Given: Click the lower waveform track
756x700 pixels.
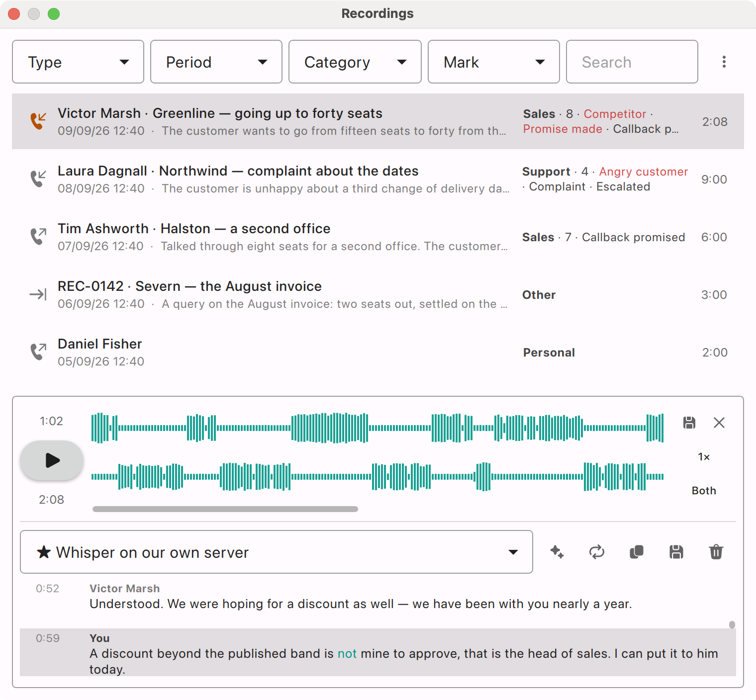Looking at the screenshot, I should tap(378, 477).
